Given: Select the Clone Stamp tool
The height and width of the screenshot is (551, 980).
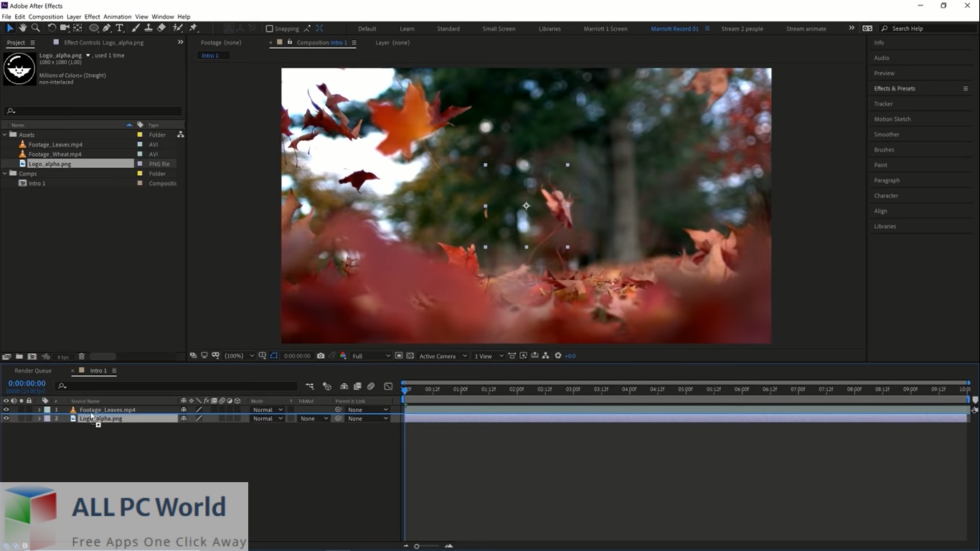Looking at the screenshot, I should click(149, 28).
